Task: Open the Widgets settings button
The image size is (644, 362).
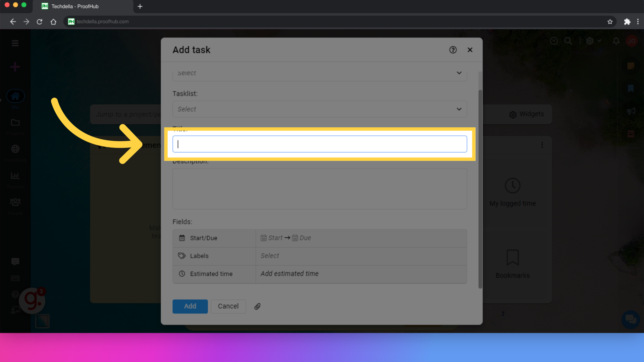Action: pos(526,114)
